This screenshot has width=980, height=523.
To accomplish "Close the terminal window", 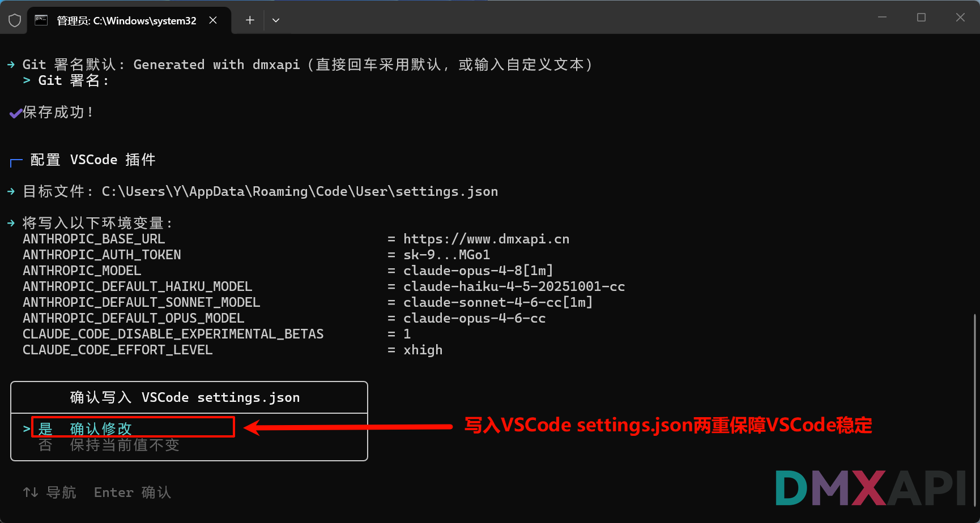I will tap(960, 18).
